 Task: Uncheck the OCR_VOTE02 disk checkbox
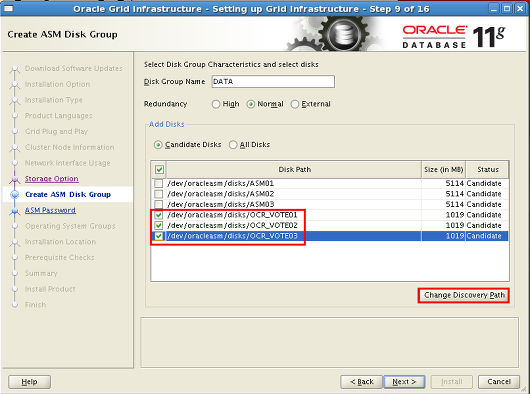click(158, 225)
